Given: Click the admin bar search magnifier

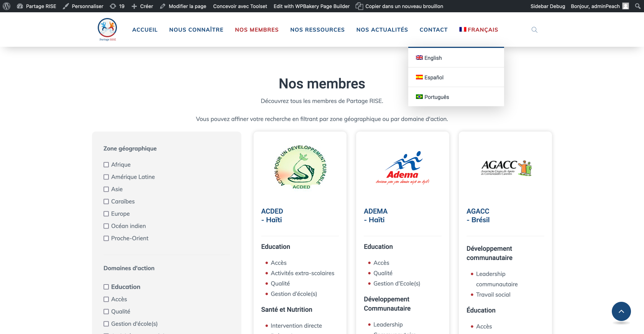Looking at the screenshot, I should pyautogui.click(x=637, y=6).
